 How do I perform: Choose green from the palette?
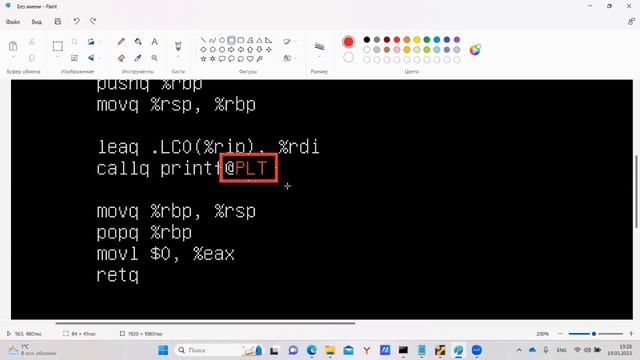427,40
